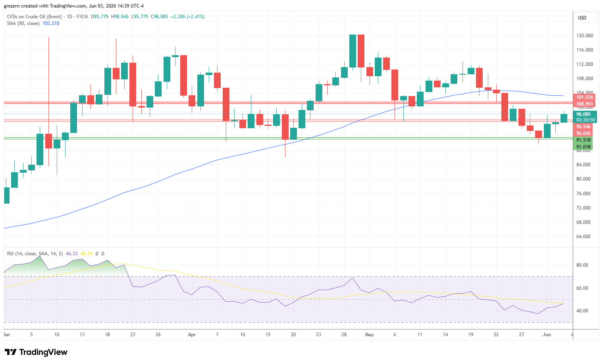603x364 pixels.
Task: Click the Jun label on the date axis
Action: [x=547, y=335]
